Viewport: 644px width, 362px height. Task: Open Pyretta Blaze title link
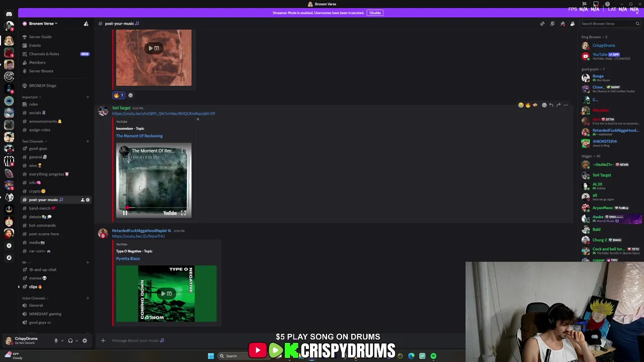pyautogui.click(x=128, y=258)
